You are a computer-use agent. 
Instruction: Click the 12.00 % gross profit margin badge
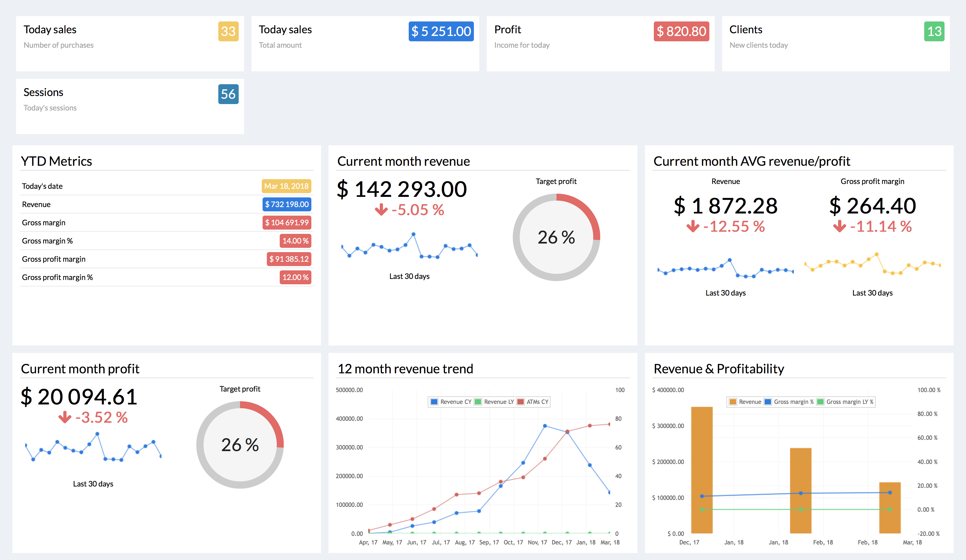pos(295,277)
